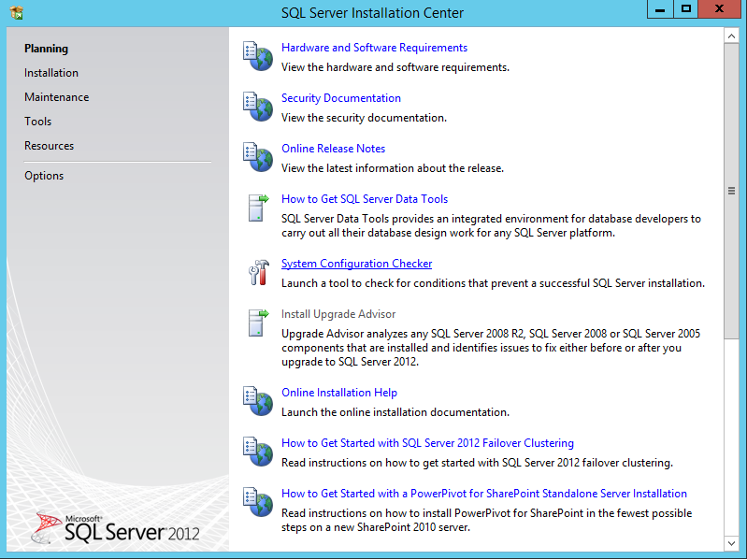Click text 'View the hardware and software requirements.'
747x560 pixels.
point(395,67)
